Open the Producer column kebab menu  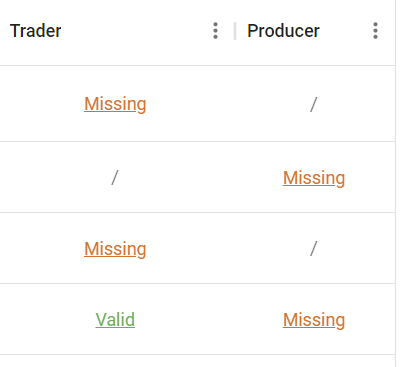[375, 31]
